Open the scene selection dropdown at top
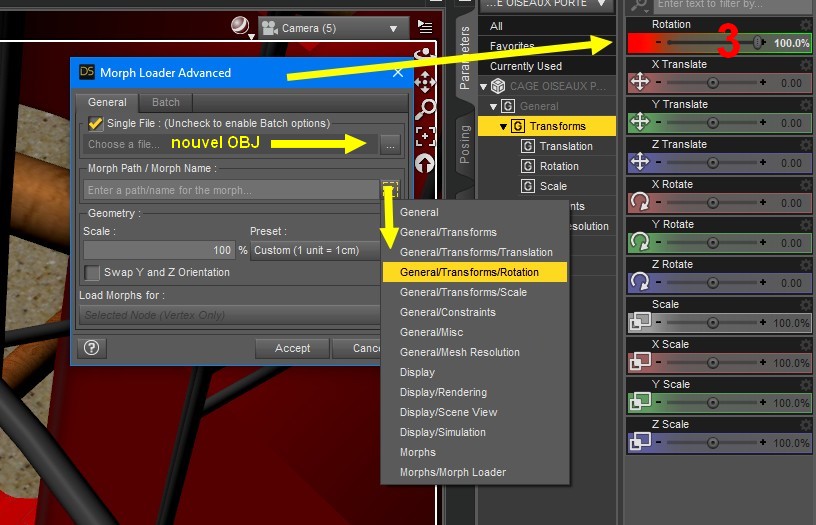 [x=546, y=5]
